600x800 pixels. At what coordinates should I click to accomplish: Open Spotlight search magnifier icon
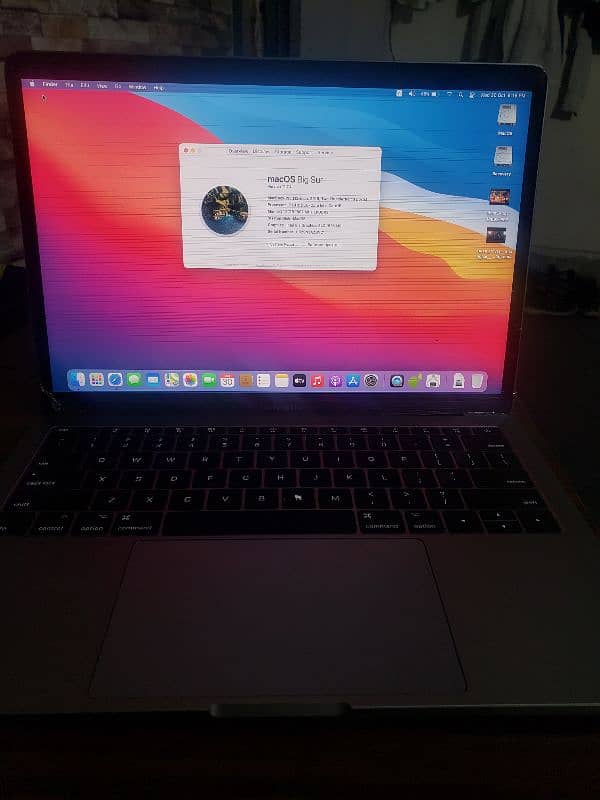(461, 94)
